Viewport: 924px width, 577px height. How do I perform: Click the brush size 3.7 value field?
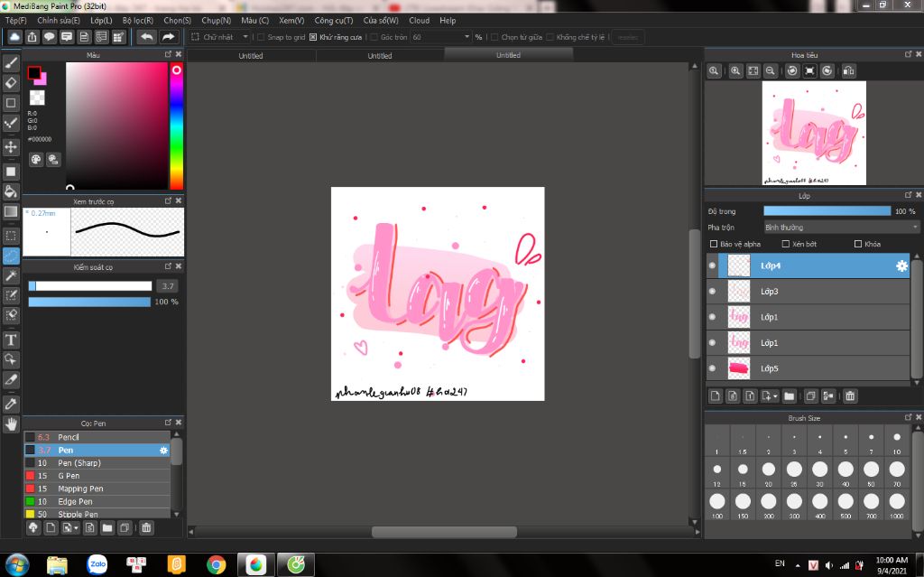point(168,286)
